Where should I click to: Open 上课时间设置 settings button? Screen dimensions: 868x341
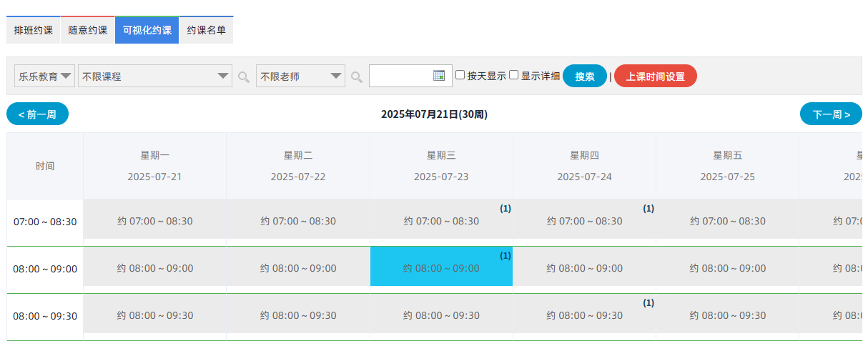click(x=656, y=76)
